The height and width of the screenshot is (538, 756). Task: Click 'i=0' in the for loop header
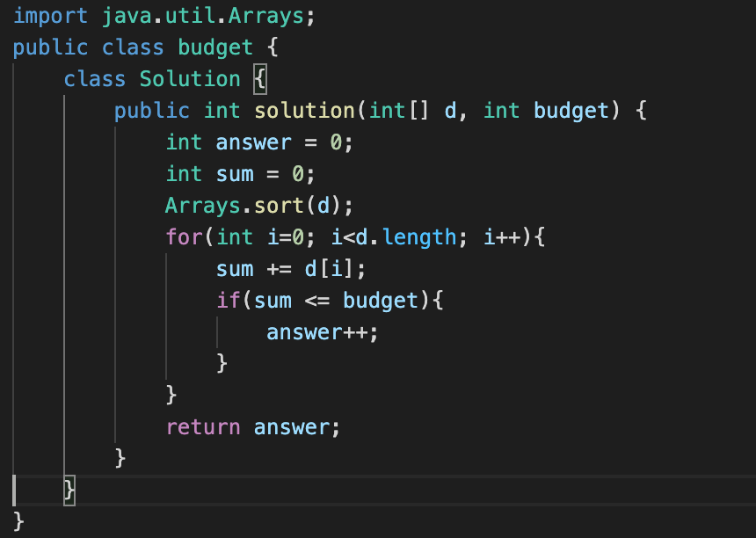pos(286,237)
